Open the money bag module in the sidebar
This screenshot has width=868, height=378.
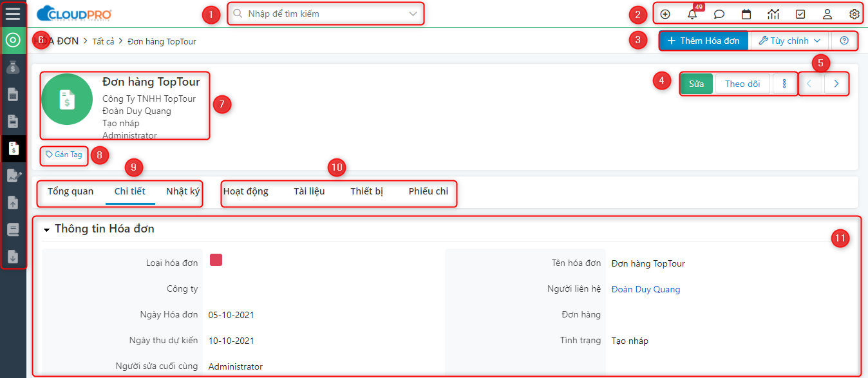click(13, 67)
